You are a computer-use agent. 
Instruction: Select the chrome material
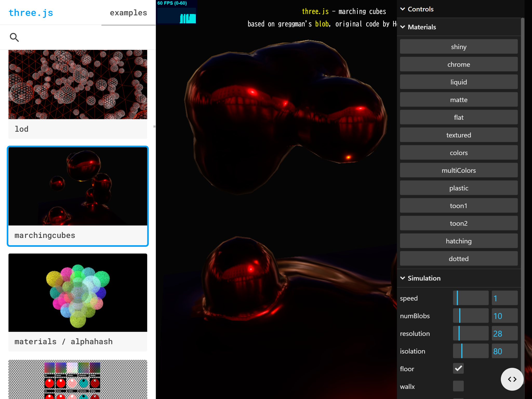[x=459, y=64]
